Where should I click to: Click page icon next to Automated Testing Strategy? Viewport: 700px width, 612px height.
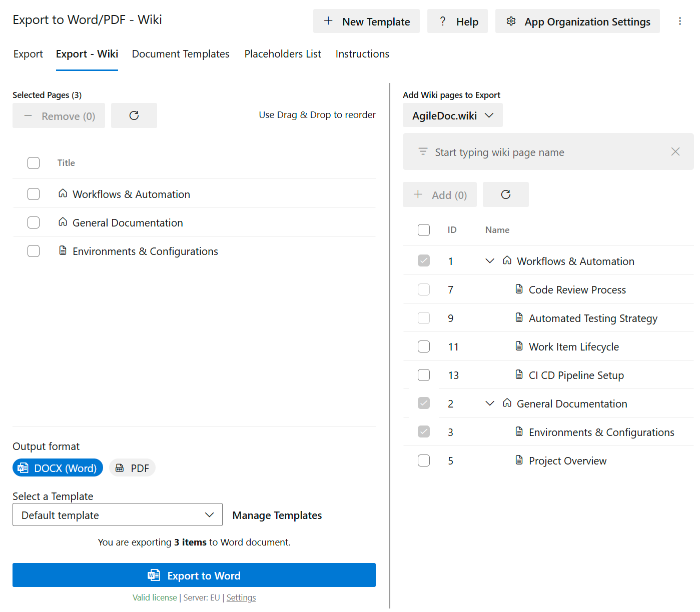click(x=519, y=317)
